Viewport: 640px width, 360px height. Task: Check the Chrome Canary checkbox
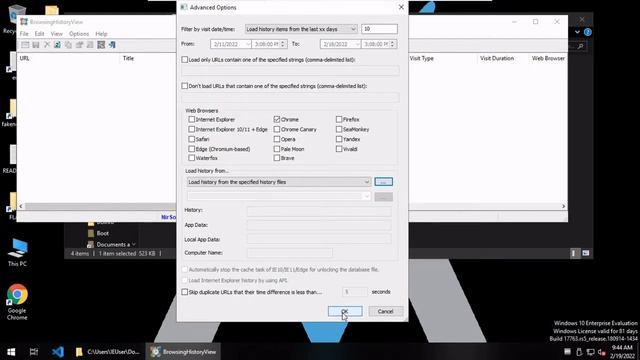click(x=277, y=129)
